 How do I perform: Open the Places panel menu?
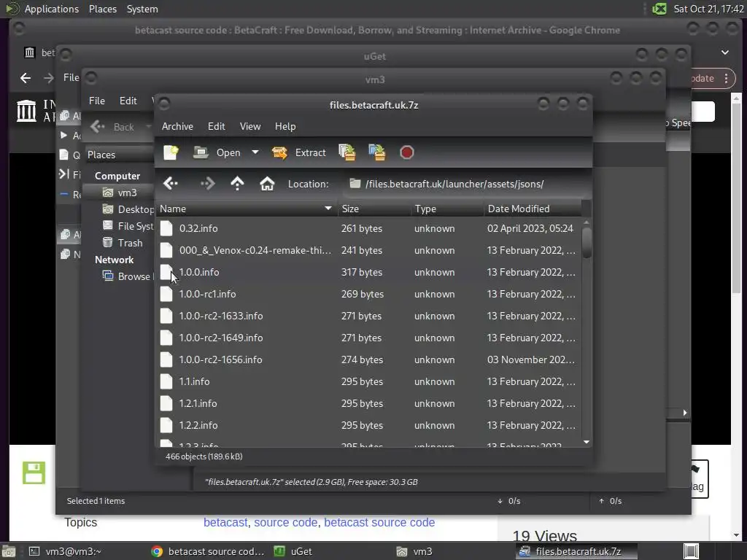click(102, 9)
